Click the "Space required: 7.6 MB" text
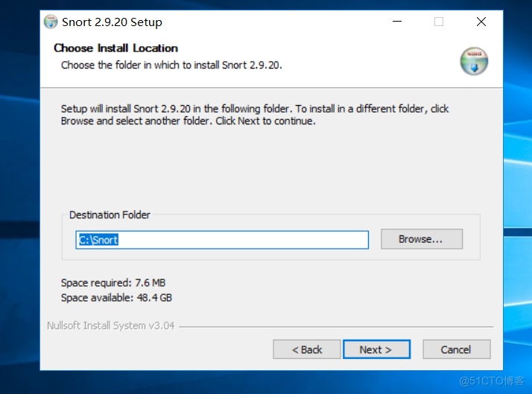 point(113,283)
